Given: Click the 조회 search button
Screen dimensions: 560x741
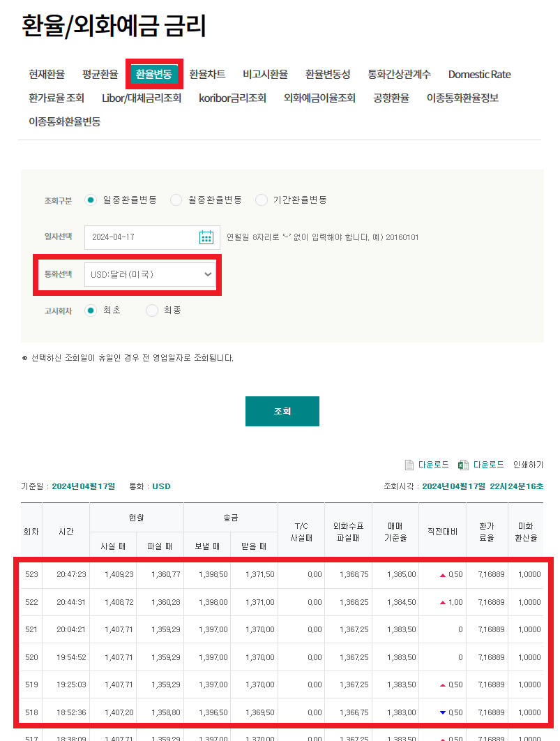Looking at the screenshot, I should pos(282,411).
